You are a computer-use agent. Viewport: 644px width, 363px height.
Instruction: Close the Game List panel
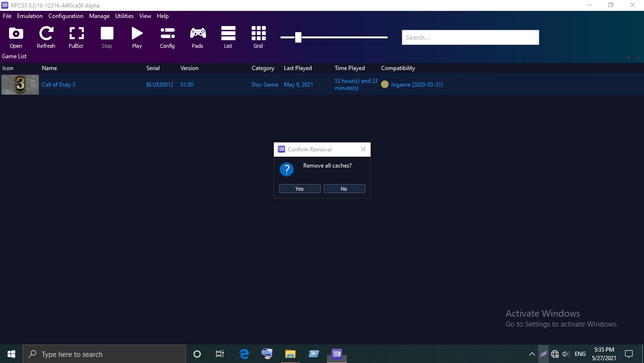(638, 57)
